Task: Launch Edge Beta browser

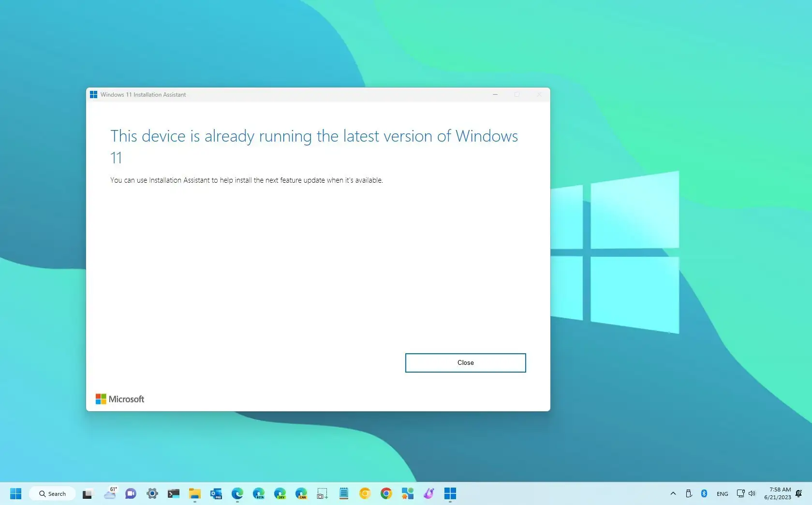Action: pos(259,493)
